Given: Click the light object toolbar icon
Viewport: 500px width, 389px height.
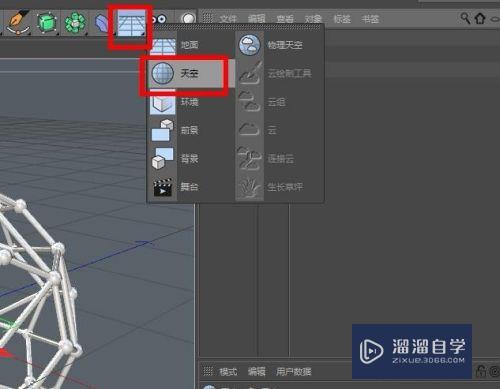Looking at the screenshot, I should coord(188,19).
